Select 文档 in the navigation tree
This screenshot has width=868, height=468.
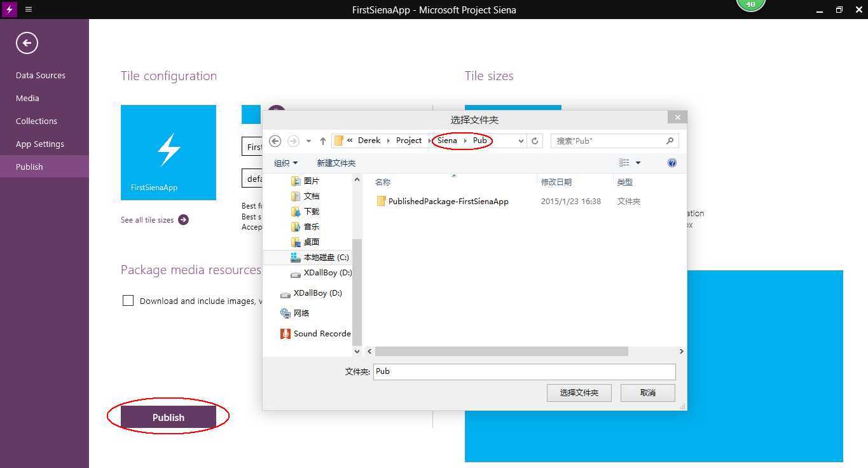coord(312,196)
